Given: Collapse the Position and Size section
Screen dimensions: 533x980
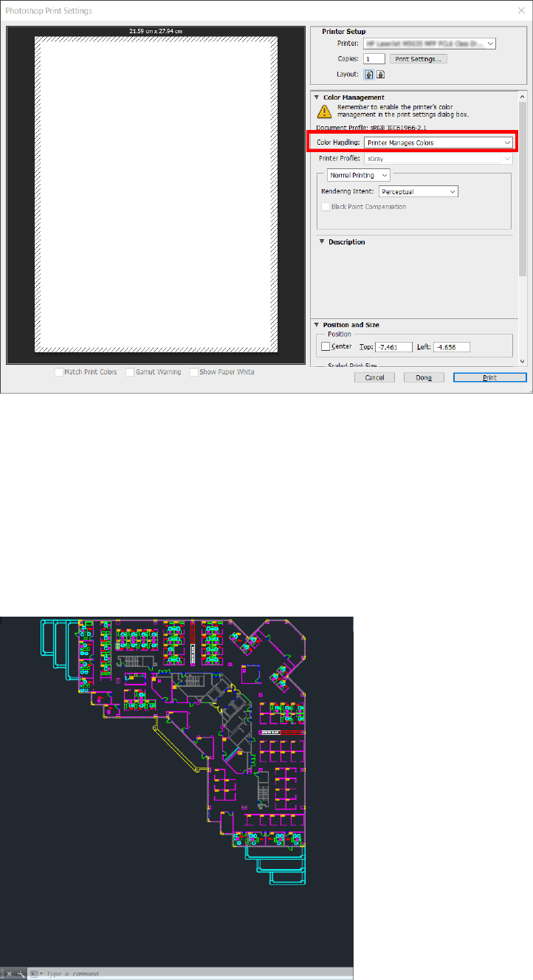Looking at the screenshot, I should click(317, 325).
